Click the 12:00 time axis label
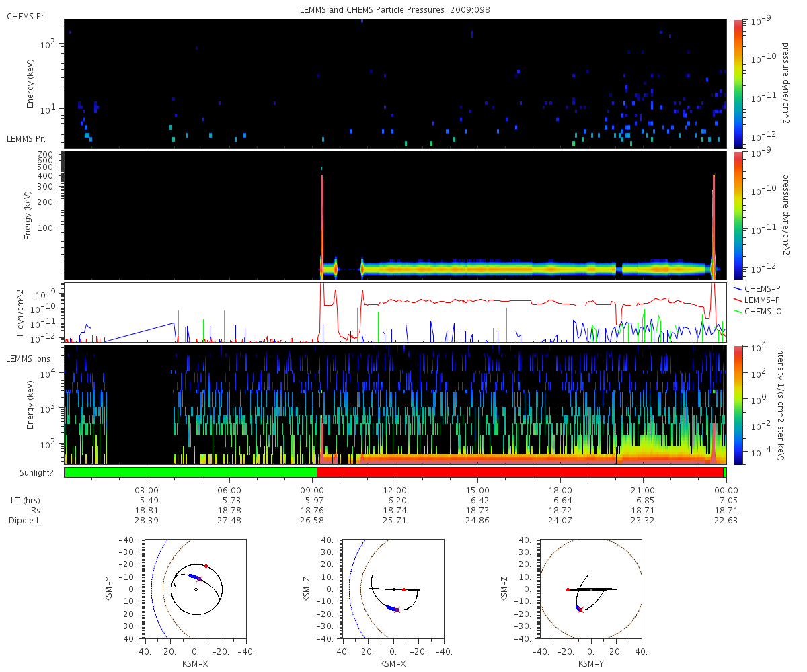 click(395, 491)
